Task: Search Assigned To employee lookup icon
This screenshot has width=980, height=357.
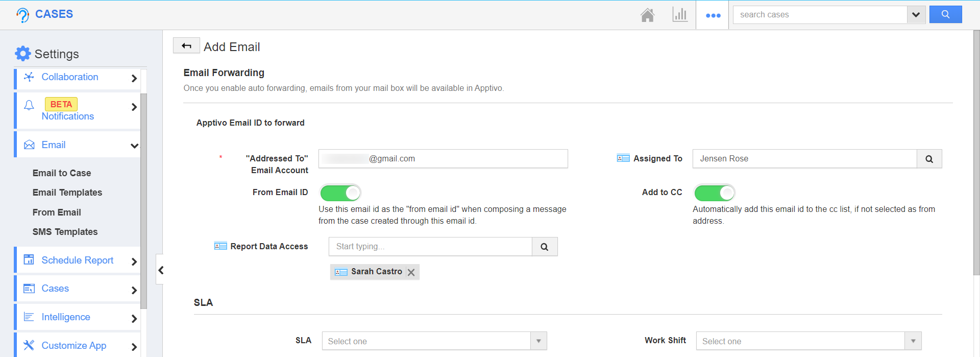Action: (x=929, y=159)
